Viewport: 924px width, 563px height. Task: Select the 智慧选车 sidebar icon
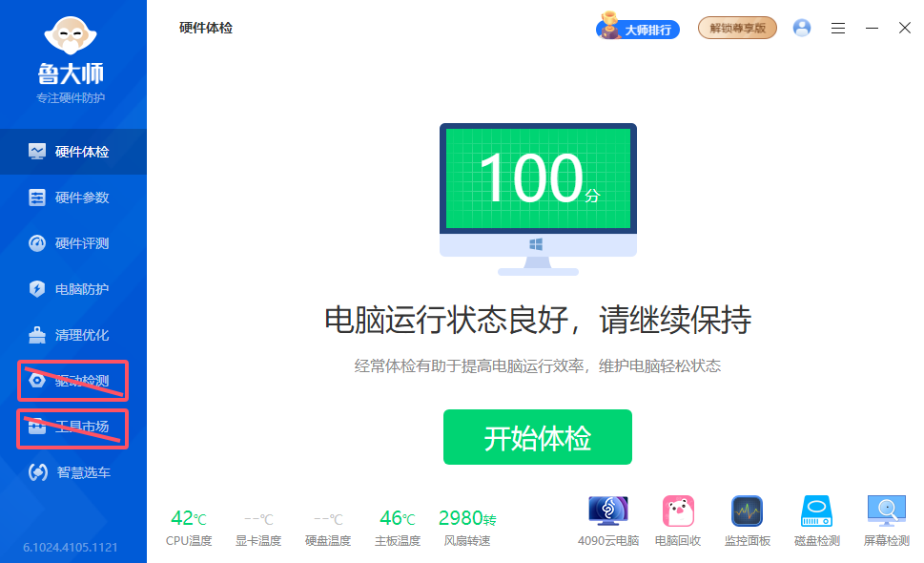72,473
